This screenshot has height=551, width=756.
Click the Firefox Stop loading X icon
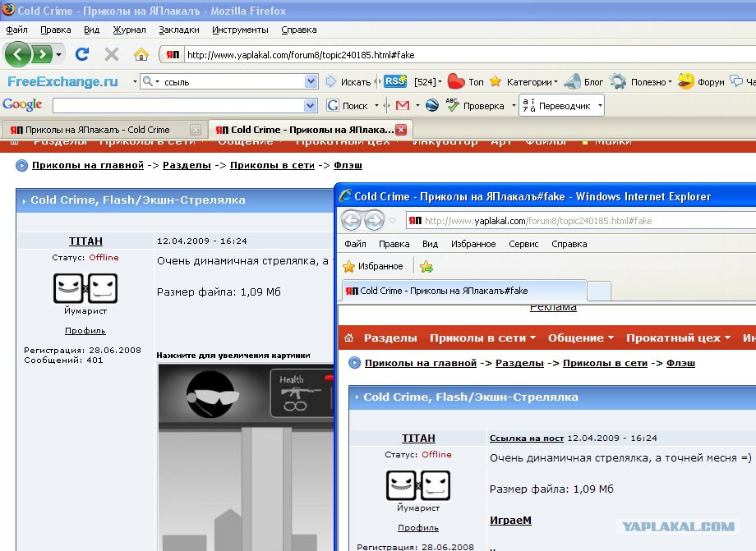coord(112,54)
